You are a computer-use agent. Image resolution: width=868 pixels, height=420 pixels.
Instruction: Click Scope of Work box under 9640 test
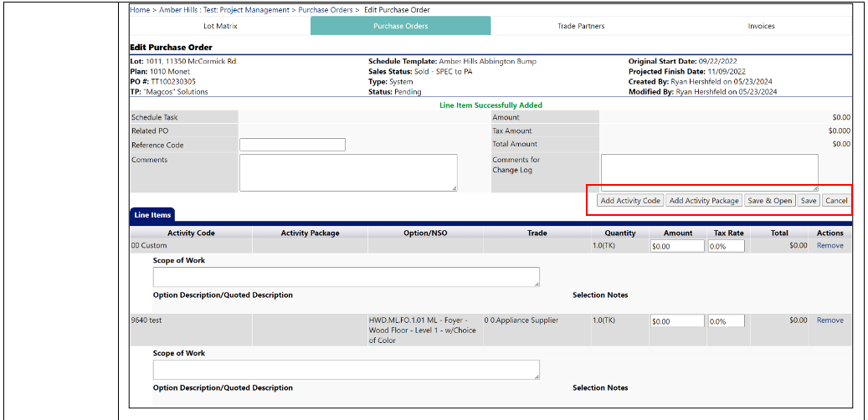click(x=347, y=370)
